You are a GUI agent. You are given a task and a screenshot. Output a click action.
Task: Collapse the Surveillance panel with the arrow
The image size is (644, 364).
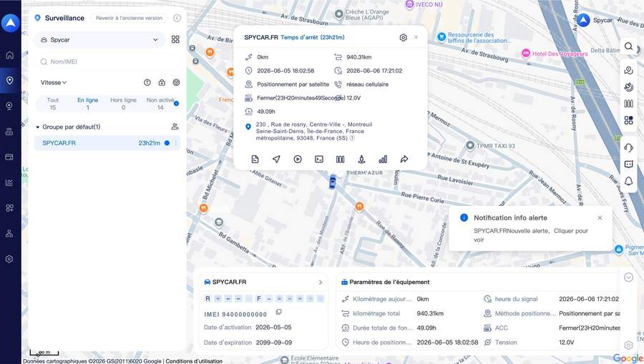177,18
